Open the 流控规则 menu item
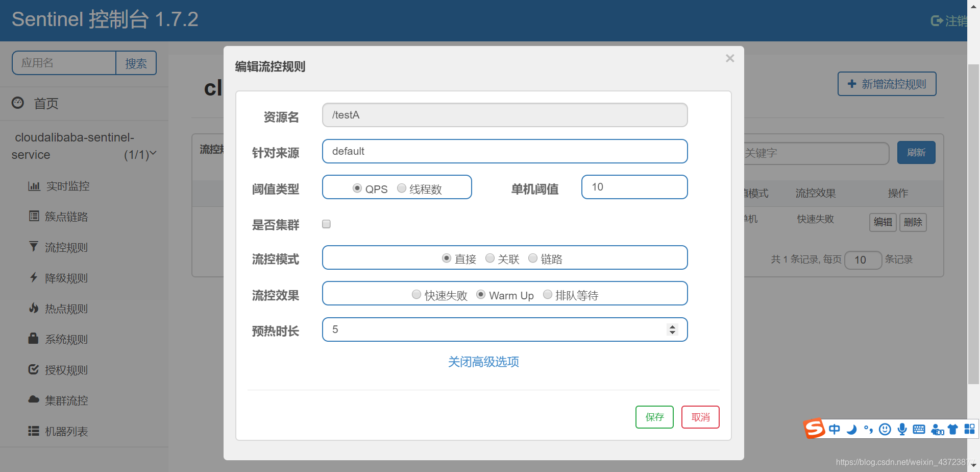Viewport: 980px width, 472px height. (x=66, y=247)
